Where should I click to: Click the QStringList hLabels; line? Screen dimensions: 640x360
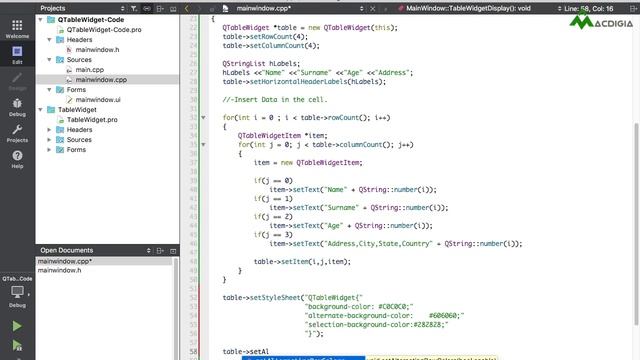(261, 64)
